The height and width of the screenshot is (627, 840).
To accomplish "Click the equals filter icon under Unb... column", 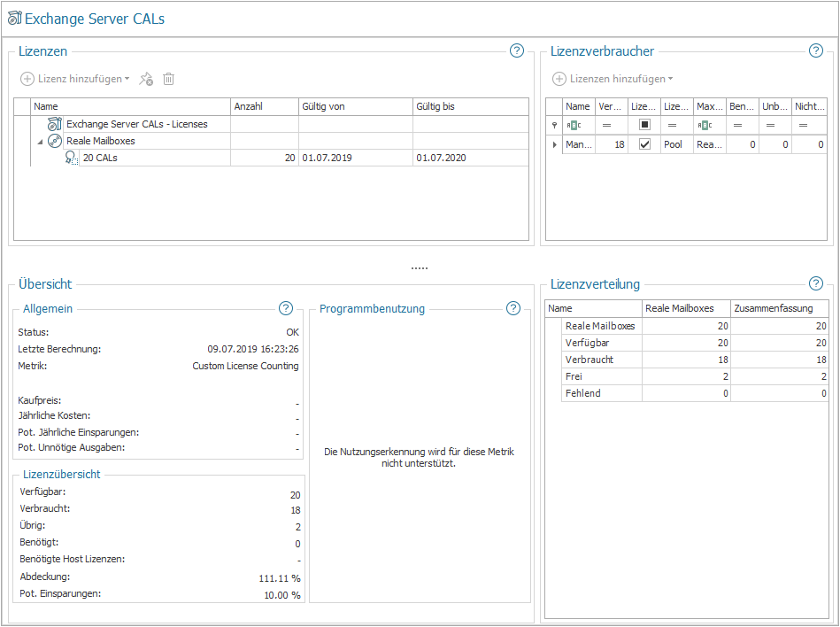I will point(770,126).
